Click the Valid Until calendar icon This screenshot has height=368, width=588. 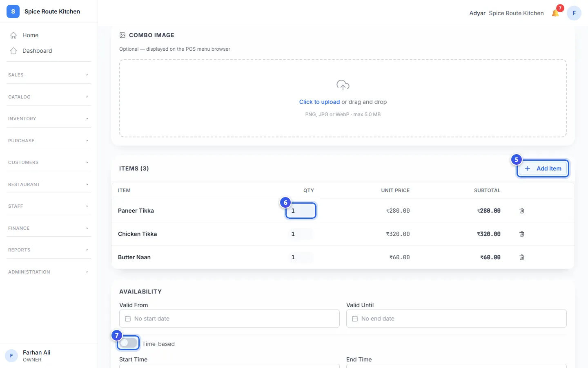point(355,319)
